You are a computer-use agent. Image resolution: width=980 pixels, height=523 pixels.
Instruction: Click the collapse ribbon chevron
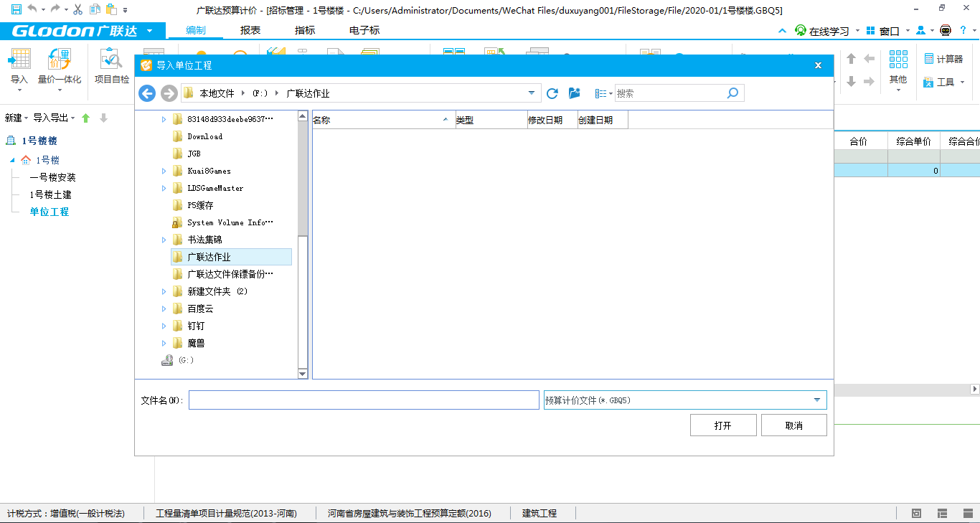(783, 31)
